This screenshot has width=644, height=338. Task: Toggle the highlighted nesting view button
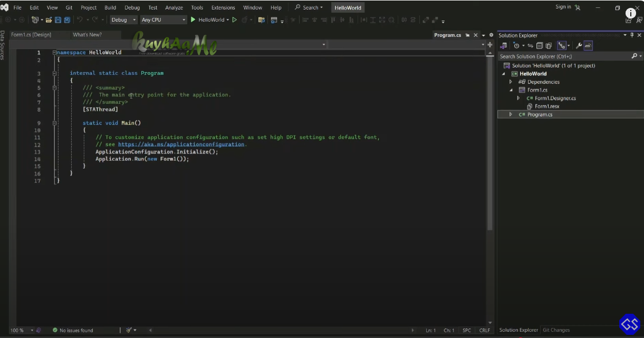pyautogui.click(x=561, y=46)
